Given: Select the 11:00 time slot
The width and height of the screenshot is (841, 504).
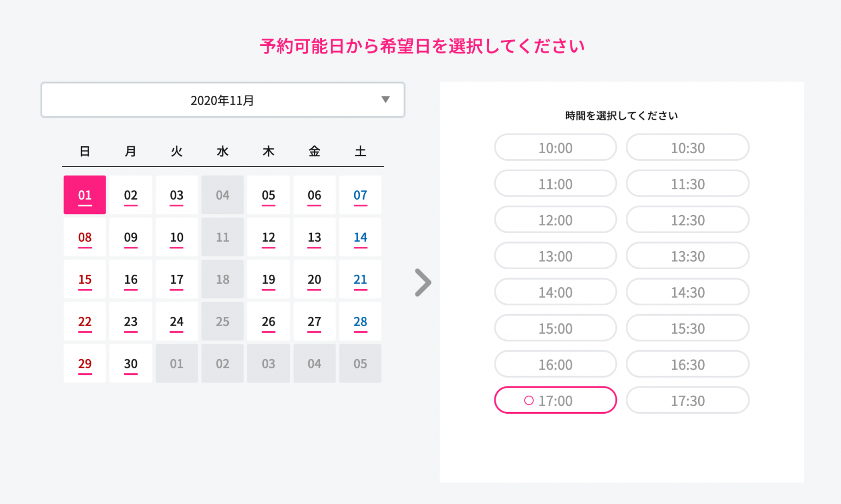Looking at the screenshot, I should [x=555, y=184].
